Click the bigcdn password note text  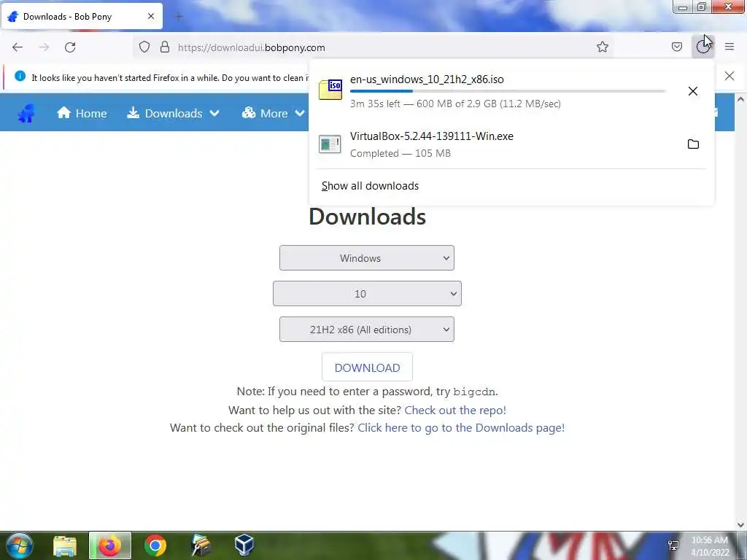pos(368,392)
